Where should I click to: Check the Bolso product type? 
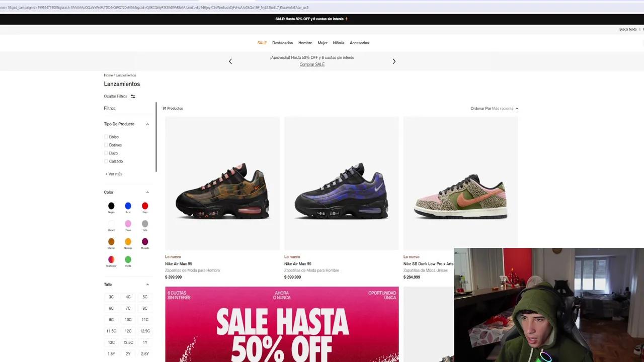coord(106,137)
